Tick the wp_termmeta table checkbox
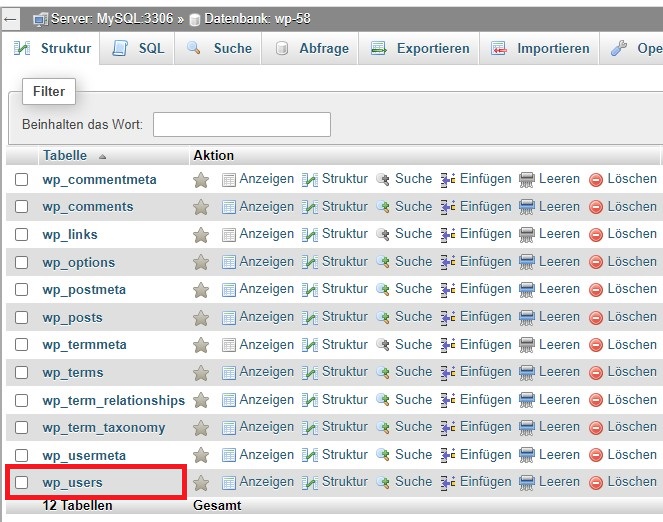This screenshot has width=663, height=522. click(22, 344)
